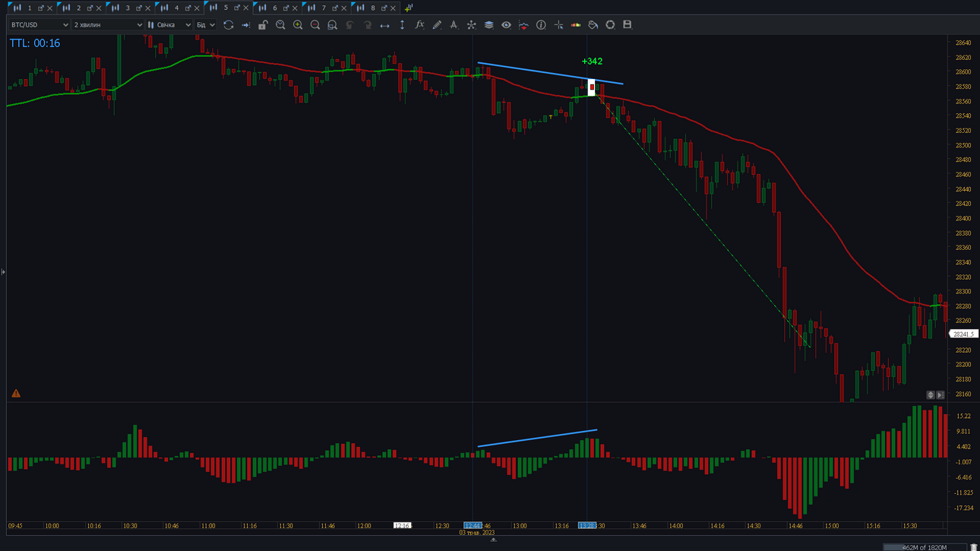
Task: Click the price alert chart icon
Action: [x=523, y=25]
